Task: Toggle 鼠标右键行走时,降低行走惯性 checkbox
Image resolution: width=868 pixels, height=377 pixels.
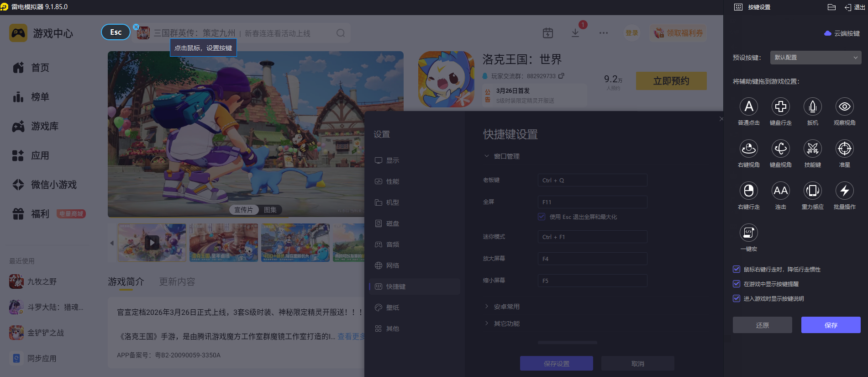Action: (x=736, y=269)
